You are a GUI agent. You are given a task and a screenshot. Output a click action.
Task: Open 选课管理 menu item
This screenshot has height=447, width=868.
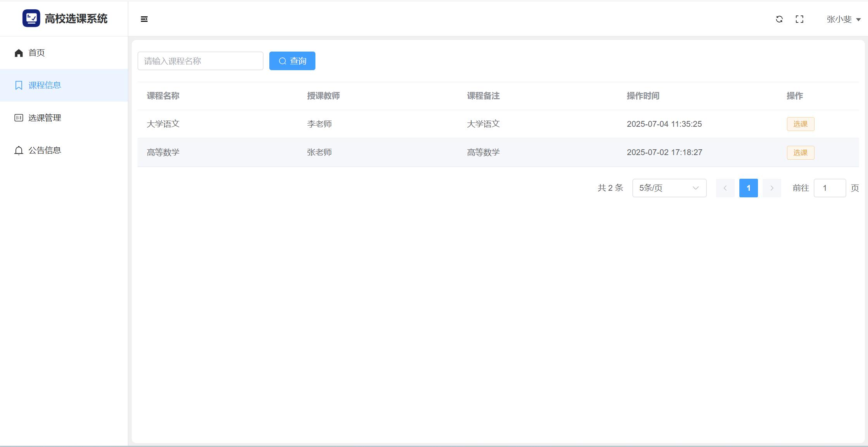(45, 118)
